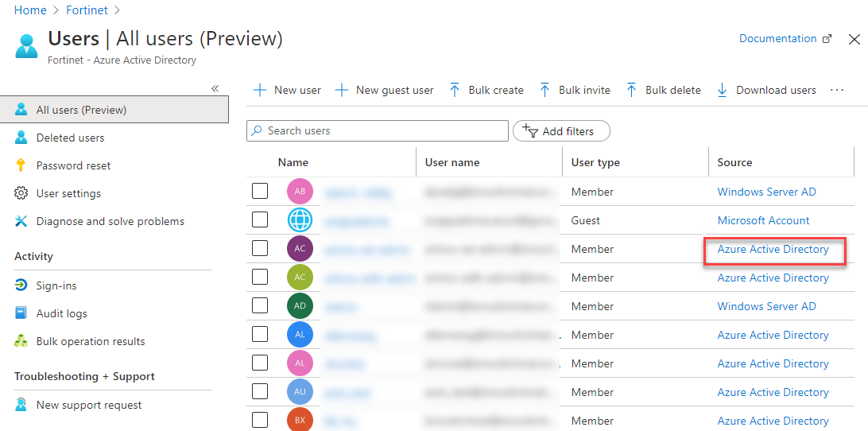Sort by Name column header
Image resolution: width=868 pixels, height=431 pixels.
point(293,162)
